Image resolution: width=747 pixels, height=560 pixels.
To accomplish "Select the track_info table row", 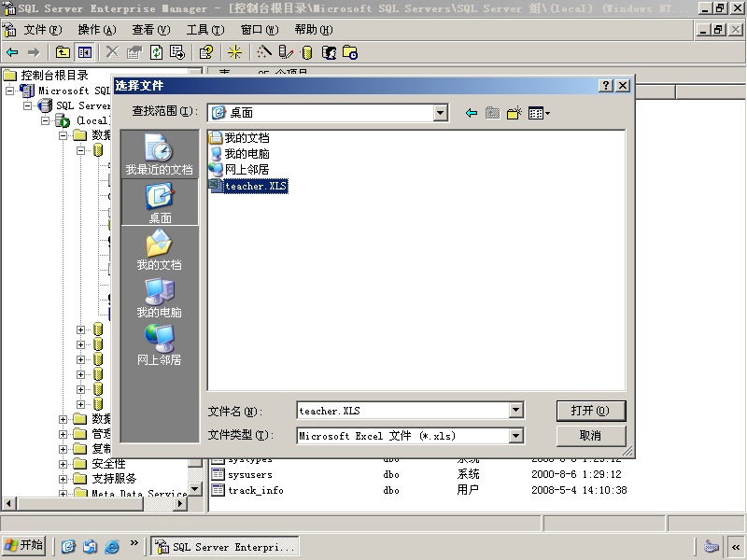I will point(419,490).
